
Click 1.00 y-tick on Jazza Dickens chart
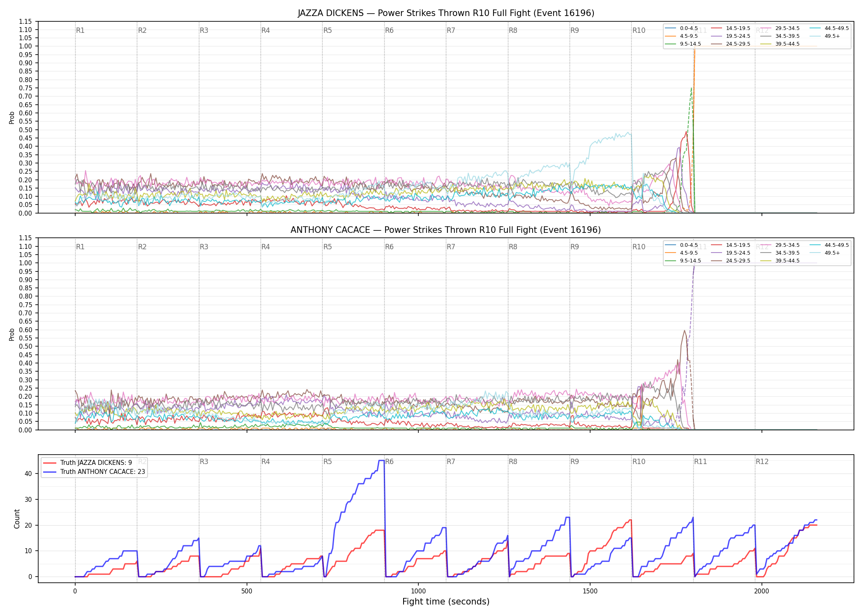click(x=25, y=46)
